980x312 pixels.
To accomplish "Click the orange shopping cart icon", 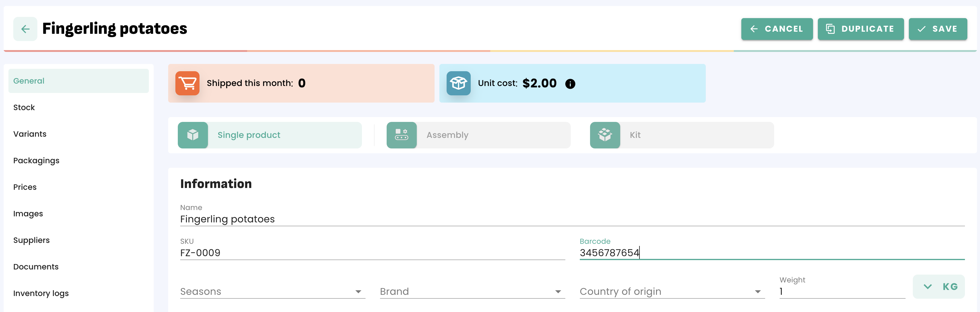I will (x=187, y=83).
